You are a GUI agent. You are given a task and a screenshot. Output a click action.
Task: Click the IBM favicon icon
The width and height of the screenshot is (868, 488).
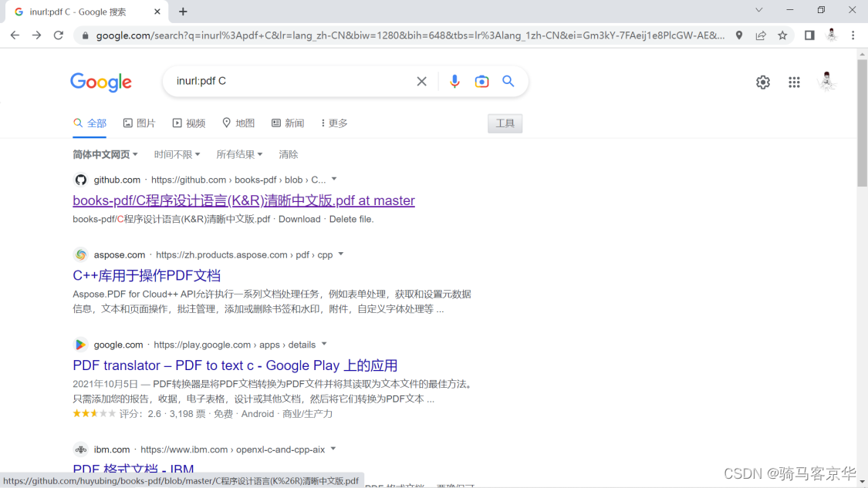click(x=81, y=449)
